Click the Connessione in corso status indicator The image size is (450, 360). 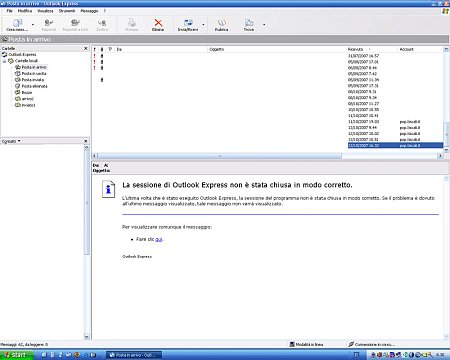coord(371,344)
